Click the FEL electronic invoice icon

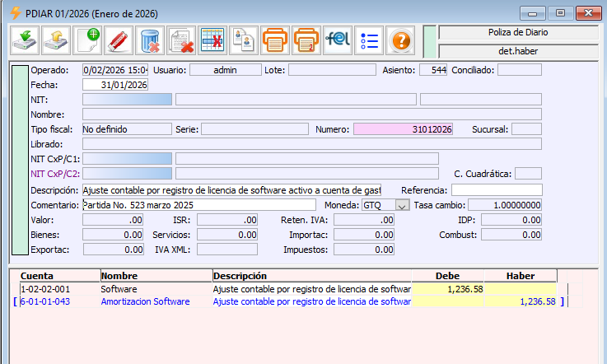[x=338, y=40]
